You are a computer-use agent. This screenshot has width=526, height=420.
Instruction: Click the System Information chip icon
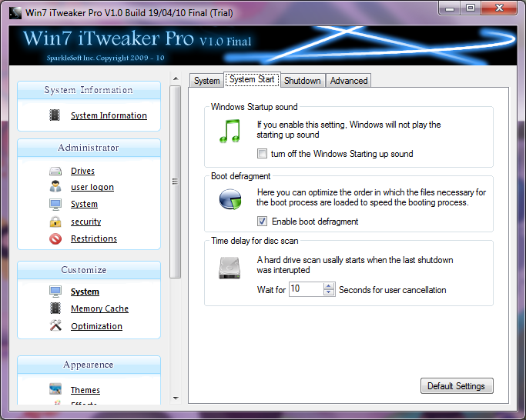55,115
